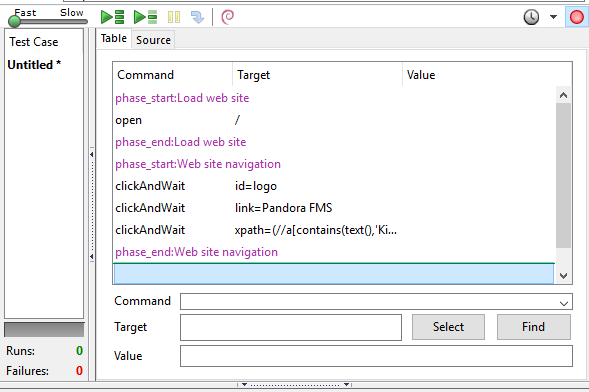
Task: Select the Untitled test case
Action: pos(34,65)
